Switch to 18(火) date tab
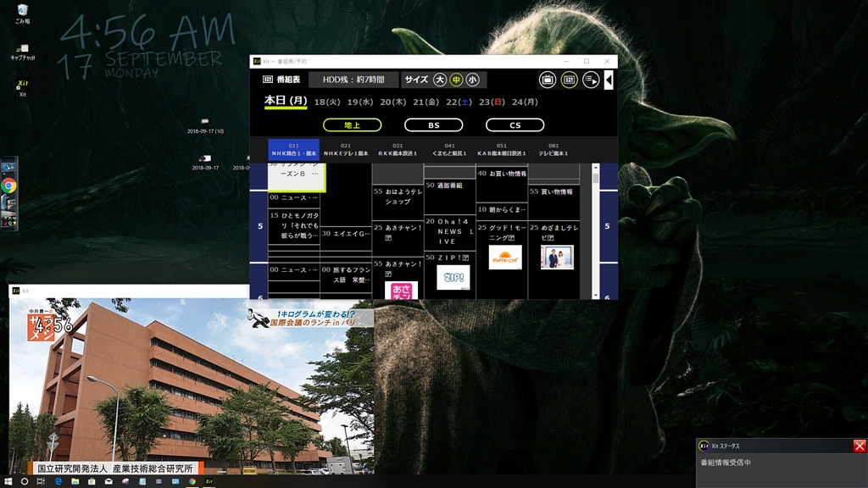868x488 pixels. pyautogui.click(x=327, y=102)
